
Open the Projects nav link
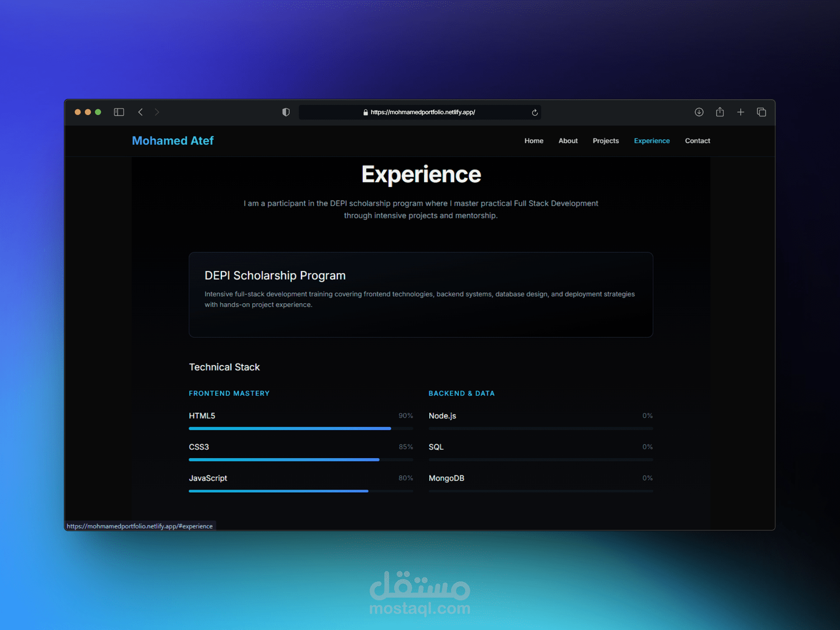tap(605, 141)
